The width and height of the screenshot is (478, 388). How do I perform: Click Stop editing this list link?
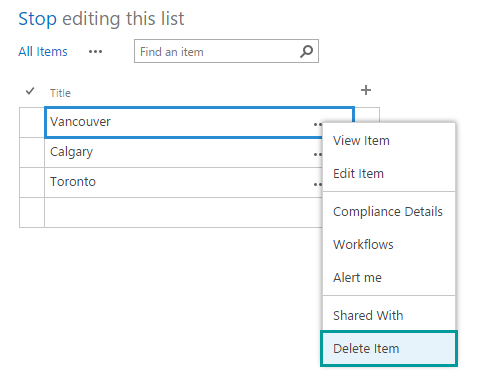[x=101, y=19]
